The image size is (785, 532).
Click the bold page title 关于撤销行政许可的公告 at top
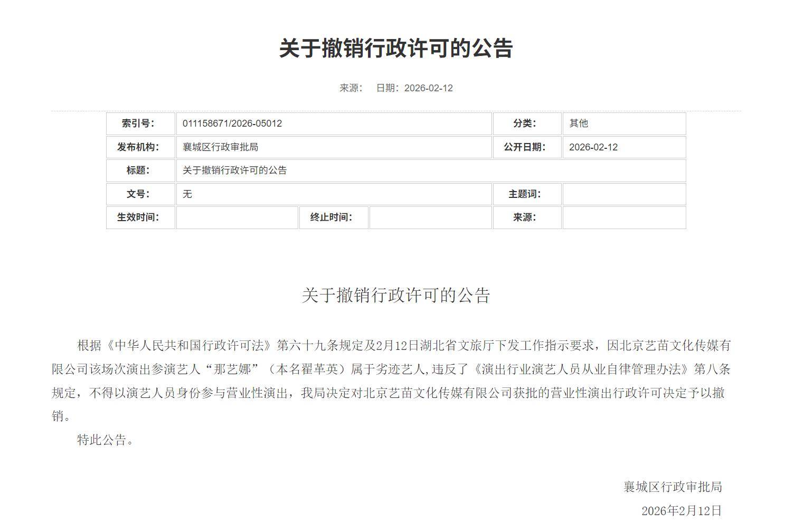point(396,48)
